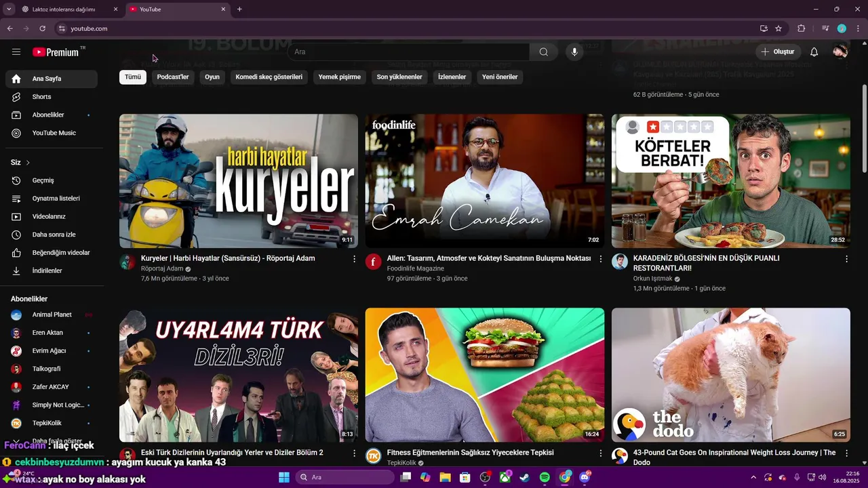Open the Kuryeler video thumbnail
The image size is (868, 488).
pos(239,181)
